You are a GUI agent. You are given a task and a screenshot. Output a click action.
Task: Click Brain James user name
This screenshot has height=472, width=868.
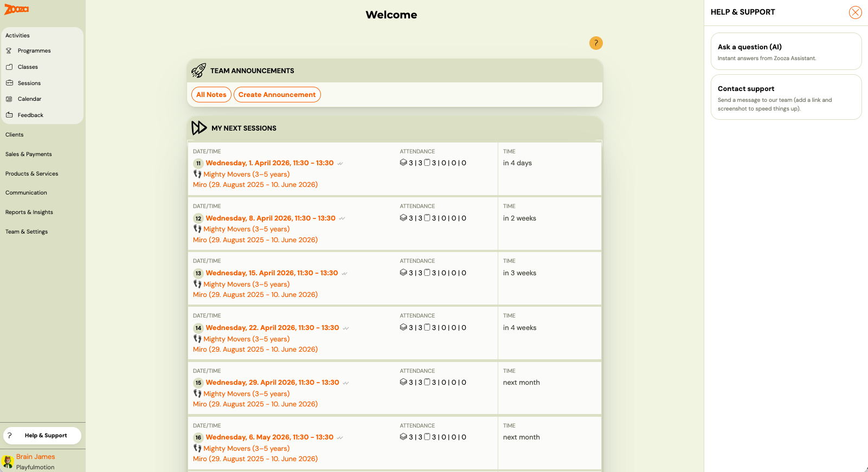coord(36,457)
